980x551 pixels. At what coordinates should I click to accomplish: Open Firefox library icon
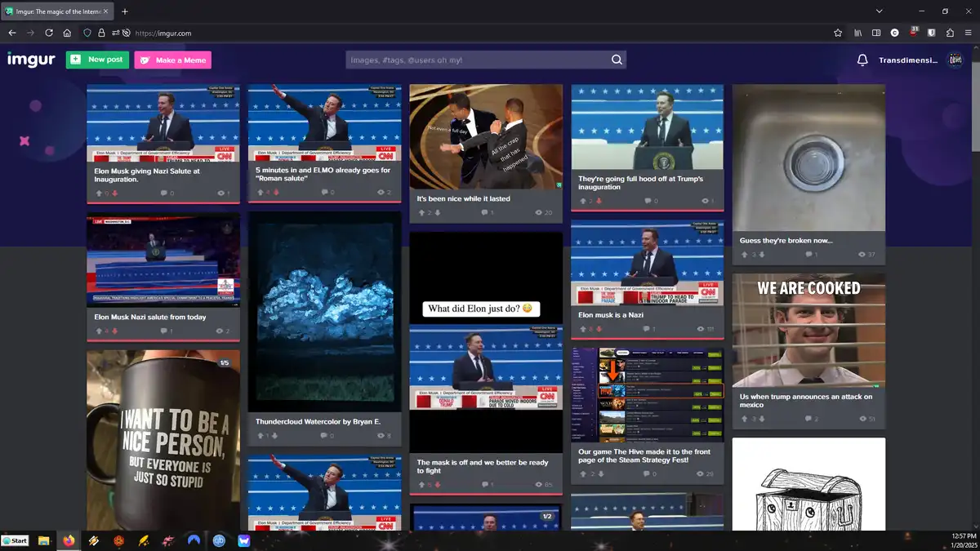(858, 33)
